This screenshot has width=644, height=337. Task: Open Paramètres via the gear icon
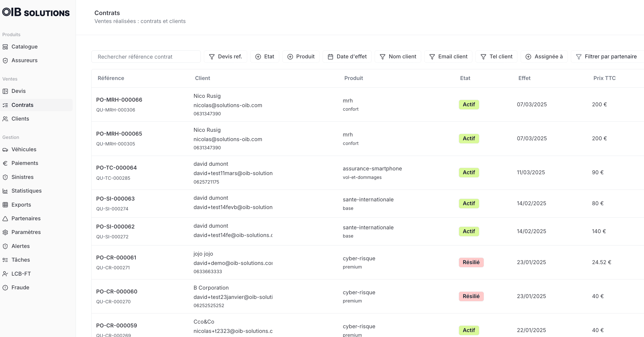coord(5,232)
